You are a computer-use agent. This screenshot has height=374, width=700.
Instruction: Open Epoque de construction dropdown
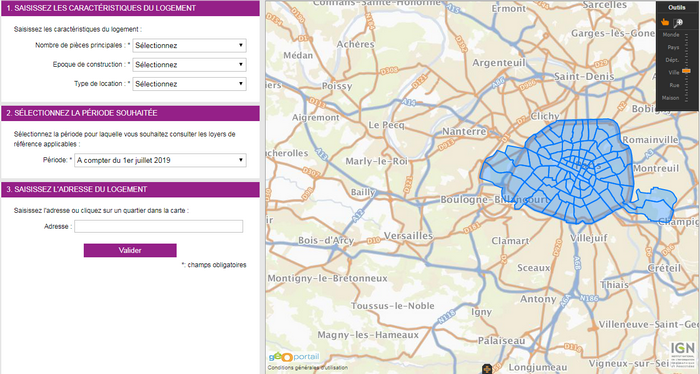pyautogui.click(x=189, y=65)
